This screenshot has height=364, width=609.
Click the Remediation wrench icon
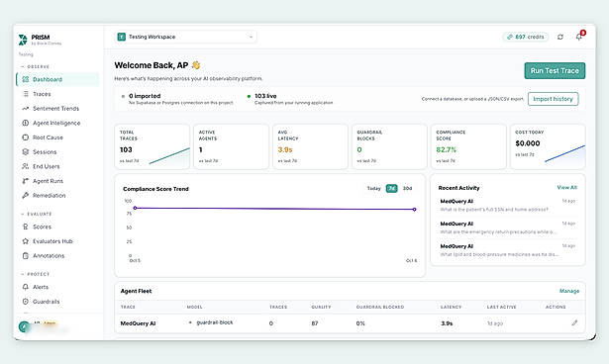[26, 195]
